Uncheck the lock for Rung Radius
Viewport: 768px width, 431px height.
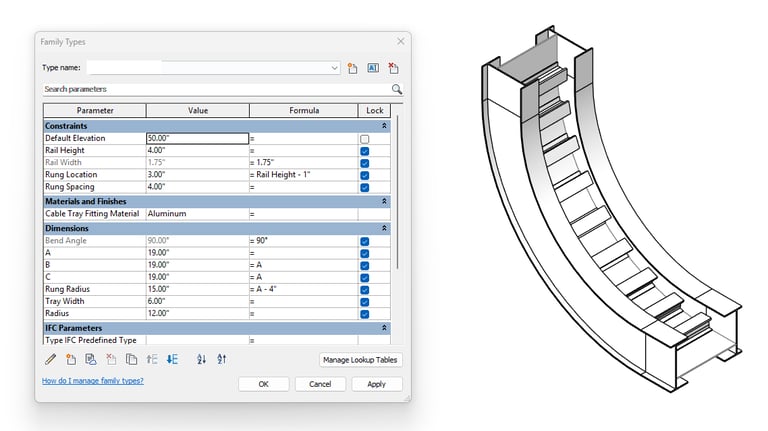coord(365,290)
